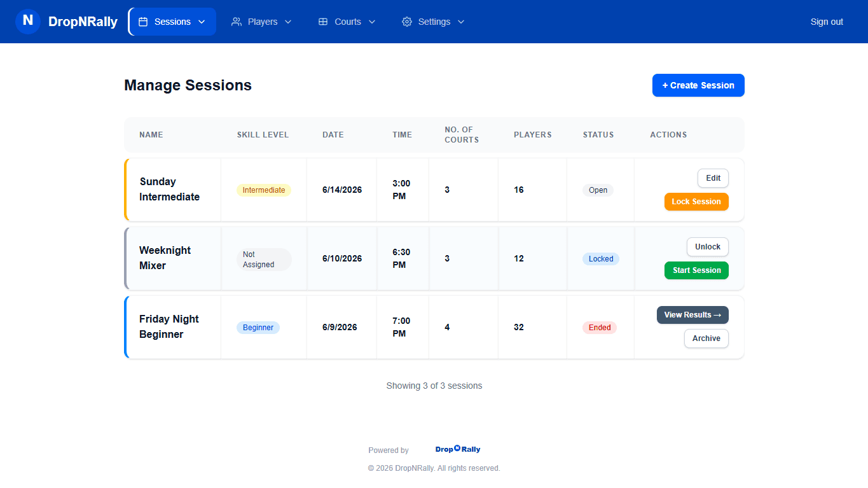The height and width of the screenshot is (488, 868).
Task: Click the DropNRally brand name
Action: click(x=83, y=22)
